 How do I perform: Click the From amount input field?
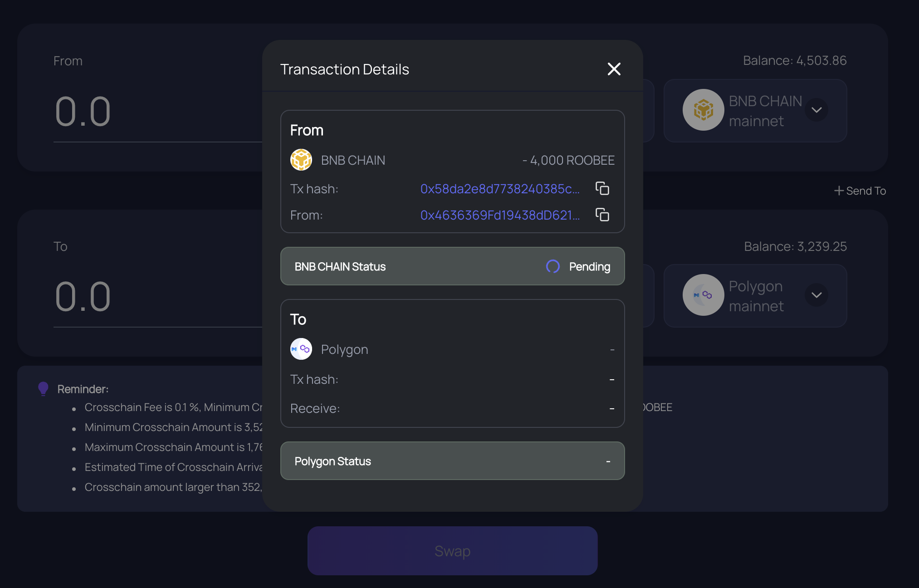click(158, 112)
